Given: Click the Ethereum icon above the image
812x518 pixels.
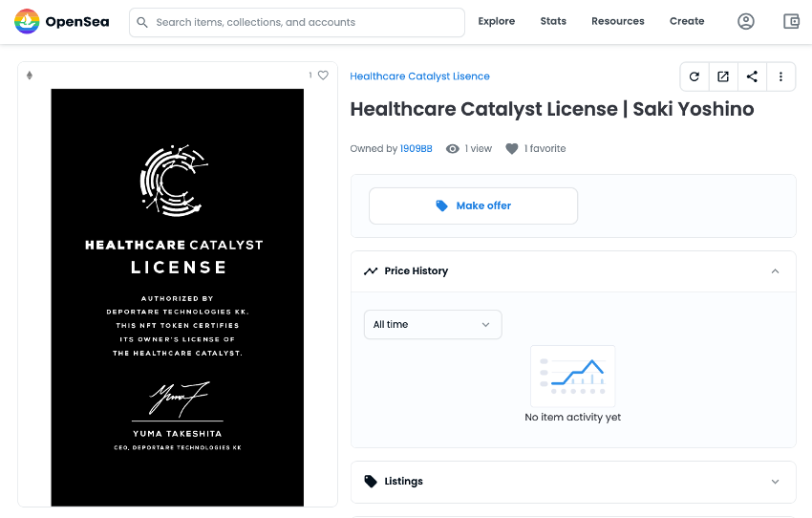Looking at the screenshot, I should [x=29, y=76].
